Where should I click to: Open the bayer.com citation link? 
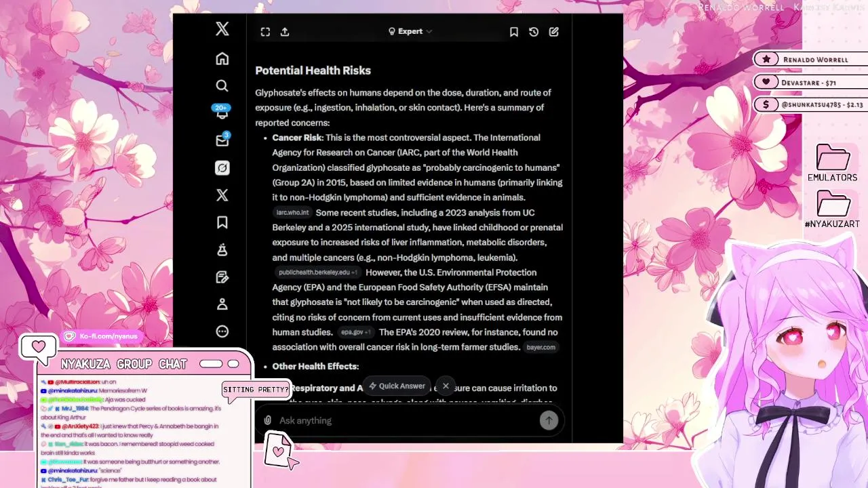pos(540,347)
